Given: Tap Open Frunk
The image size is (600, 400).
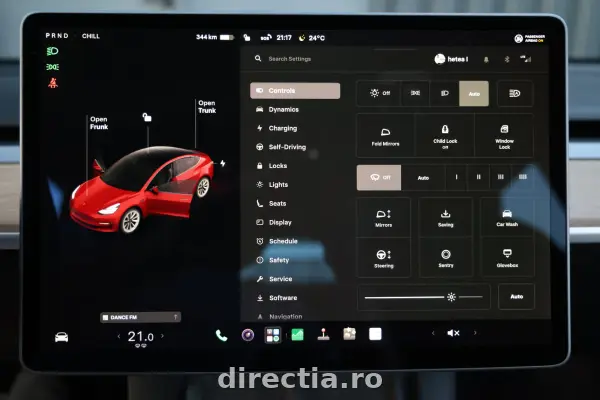Looking at the screenshot, I should pos(99,123).
